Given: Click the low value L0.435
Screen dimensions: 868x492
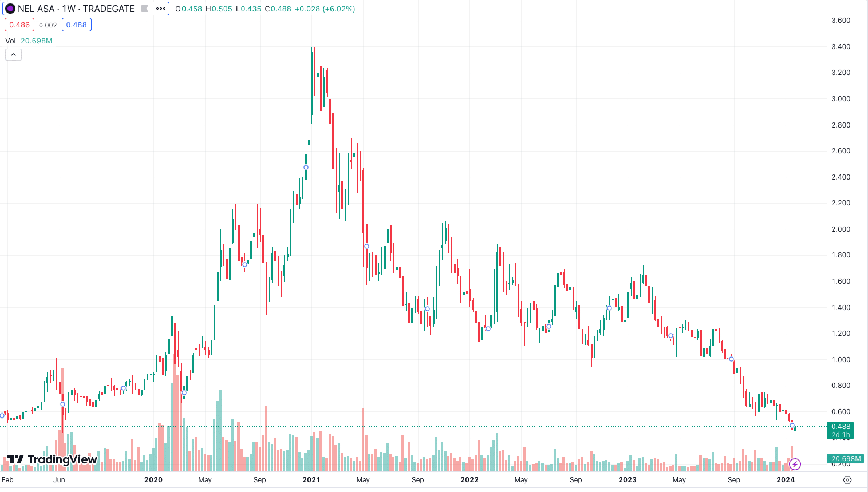Looking at the screenshot, I should tap(248, 9).
